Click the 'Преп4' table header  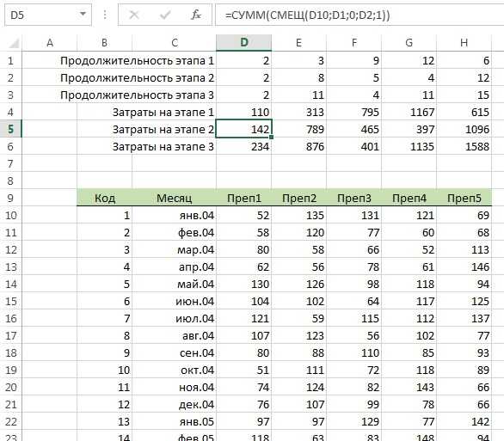(409, 198)
